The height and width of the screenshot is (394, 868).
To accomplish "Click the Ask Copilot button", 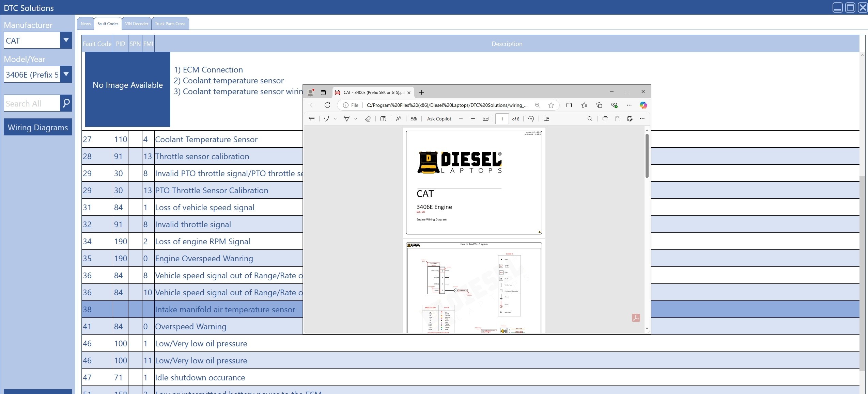I will pyautogui.click(x=439, y=119).
